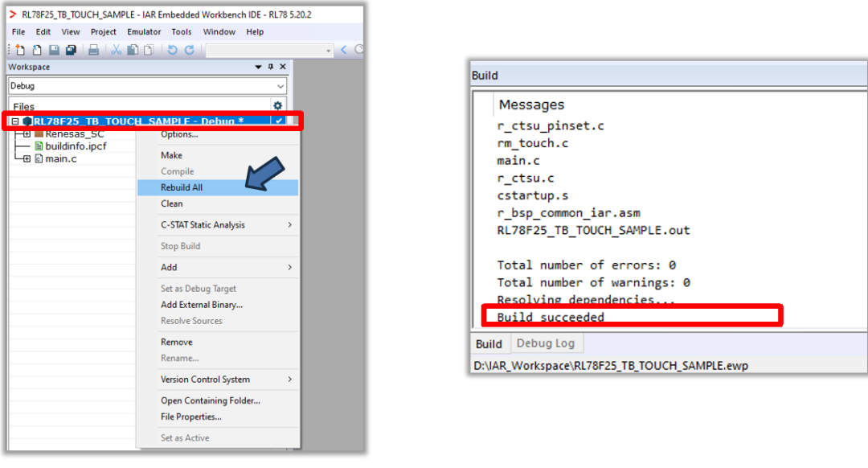
Task: Click the Save All toolbar icon
Action: tap(71, 50)
